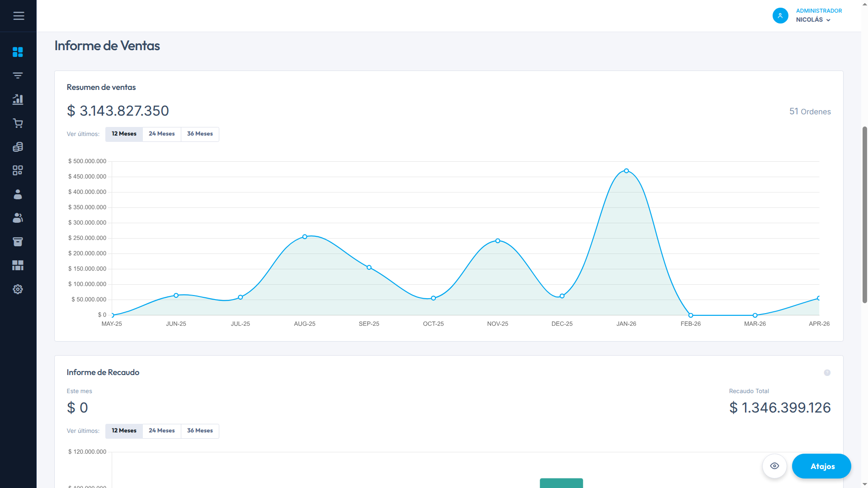Click the Informe de Ventas heading
This screenshot has height=488, width=868.
coord(107,46)
